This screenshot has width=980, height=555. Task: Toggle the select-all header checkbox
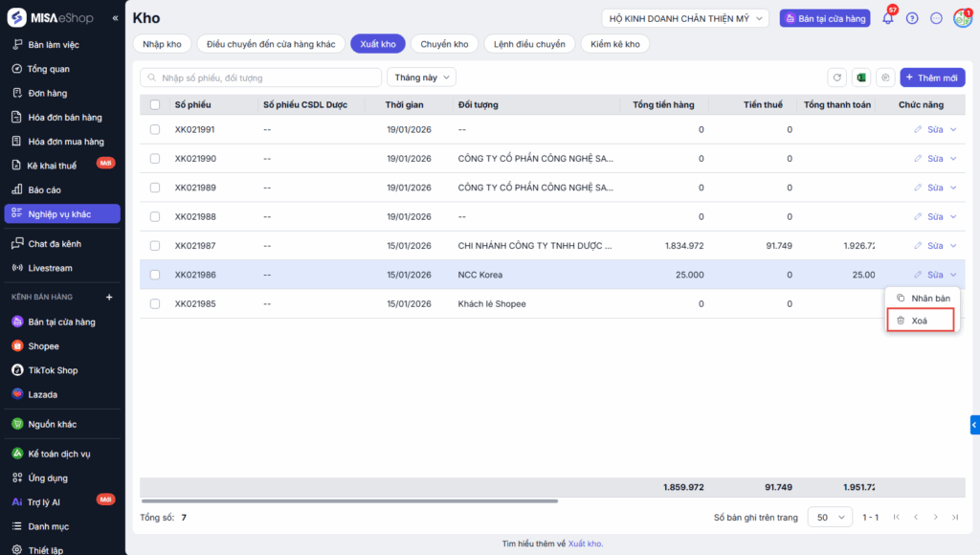click(155, 104)
